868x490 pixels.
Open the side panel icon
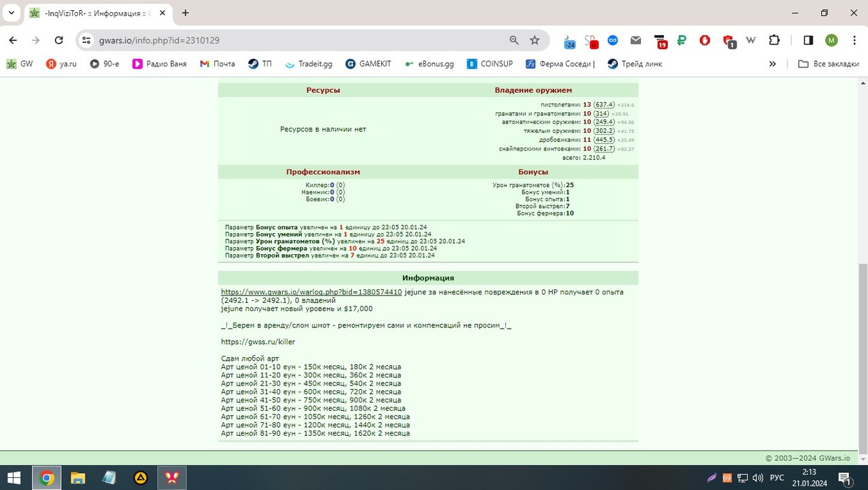[x=808, y=41]
